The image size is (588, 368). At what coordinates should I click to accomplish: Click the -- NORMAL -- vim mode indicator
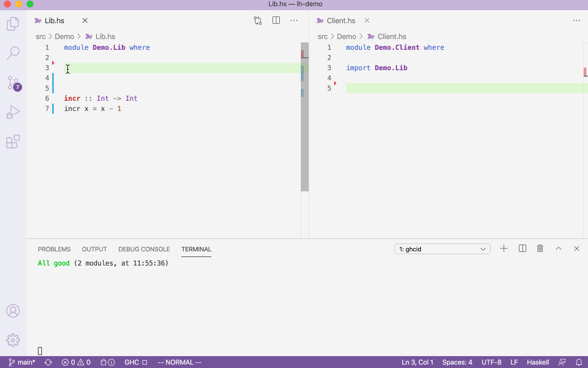coord(180,362)
